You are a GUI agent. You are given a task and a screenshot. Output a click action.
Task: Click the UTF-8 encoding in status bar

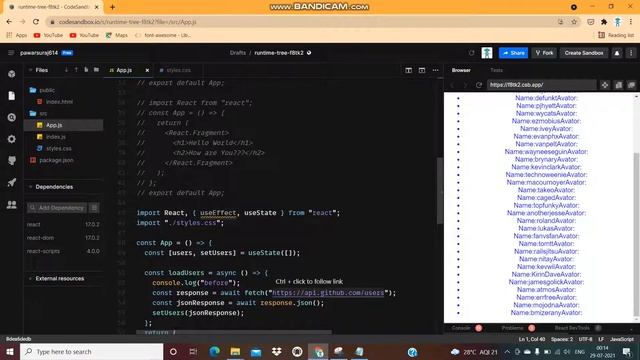(585, 339)
